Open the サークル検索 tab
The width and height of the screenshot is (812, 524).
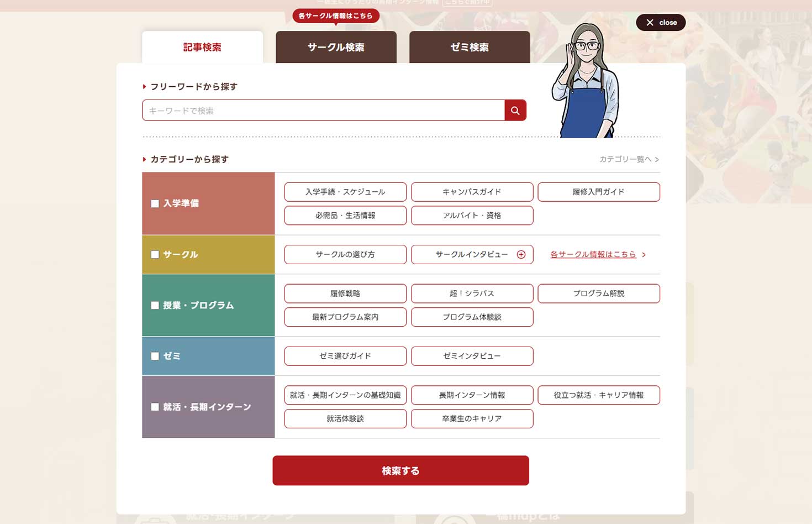336,47
